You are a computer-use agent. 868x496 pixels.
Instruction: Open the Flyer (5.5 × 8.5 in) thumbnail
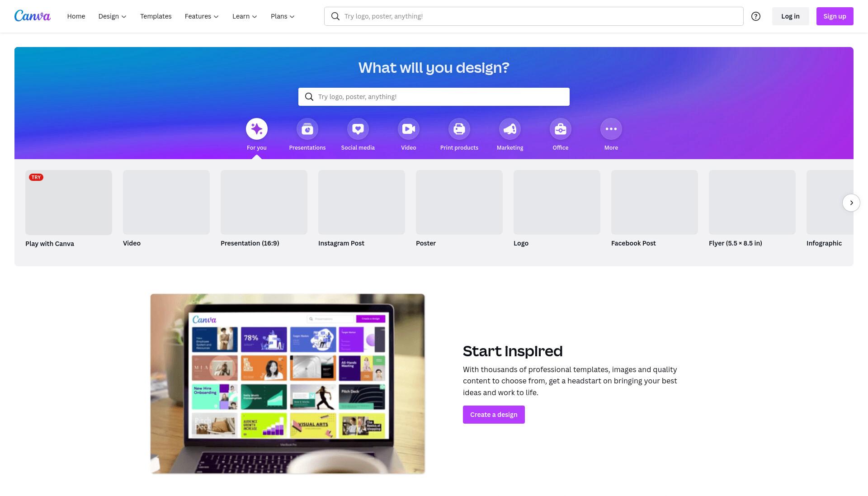(752, 202)
